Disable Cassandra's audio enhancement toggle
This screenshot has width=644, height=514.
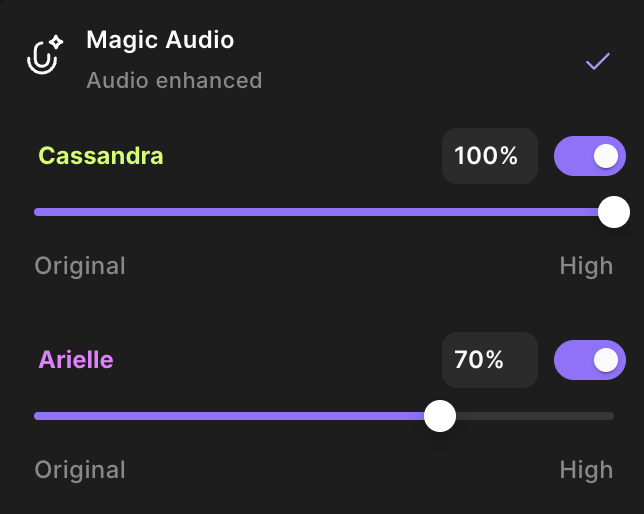tap(590, 156)
